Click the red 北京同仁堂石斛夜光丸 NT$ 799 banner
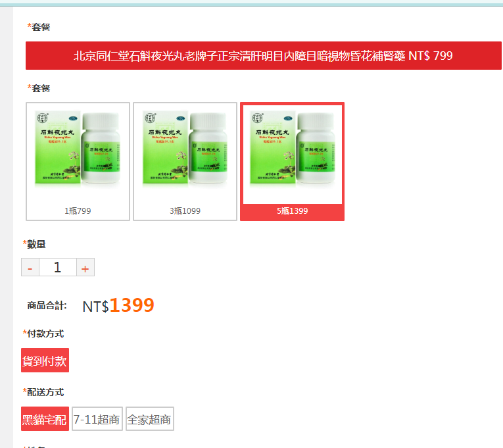 [264, 55]
